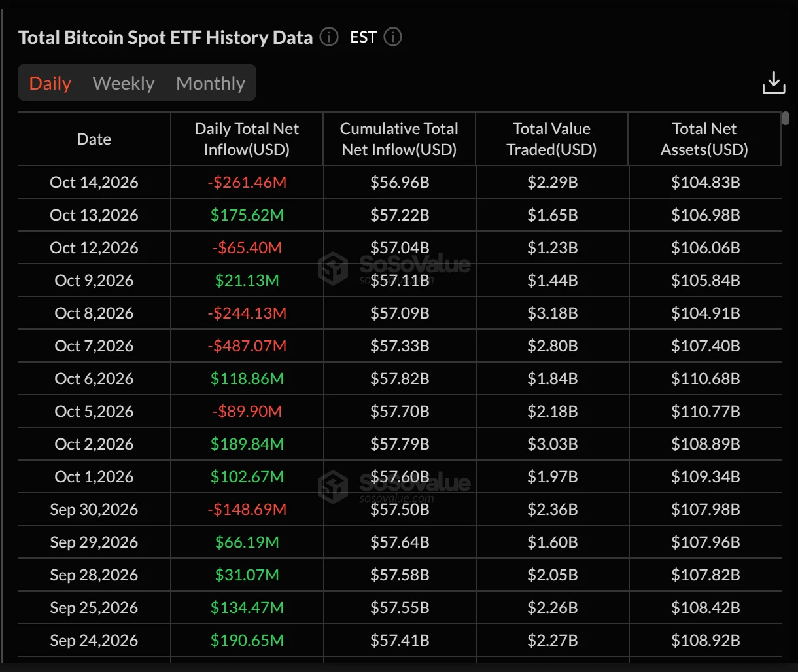Click the info icon next to EST

click(x=392, y=37)
